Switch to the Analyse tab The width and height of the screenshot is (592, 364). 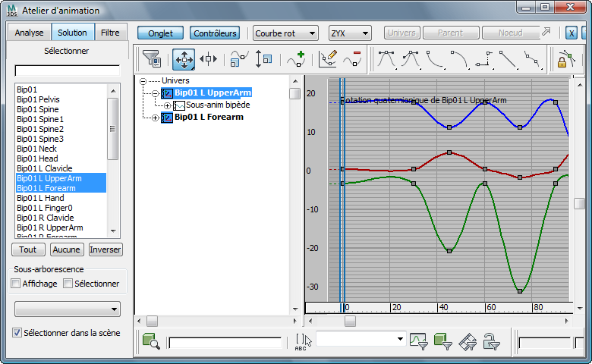(29, 33)
